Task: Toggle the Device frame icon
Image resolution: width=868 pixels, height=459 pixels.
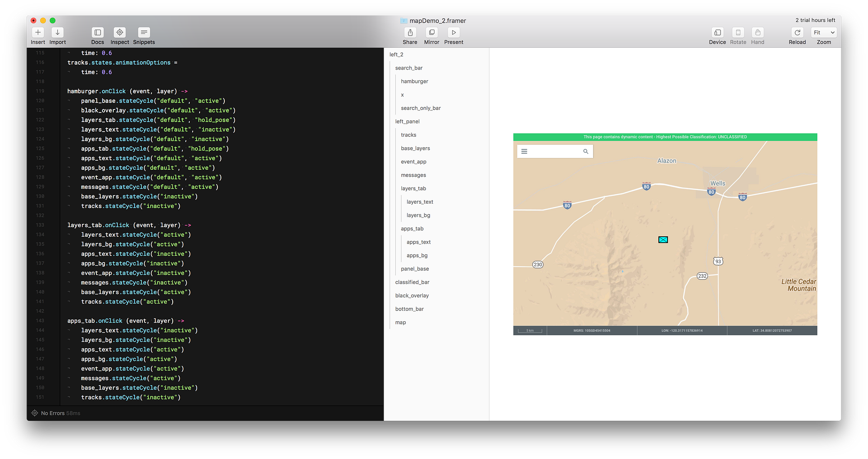Action: tap(717, 33)
